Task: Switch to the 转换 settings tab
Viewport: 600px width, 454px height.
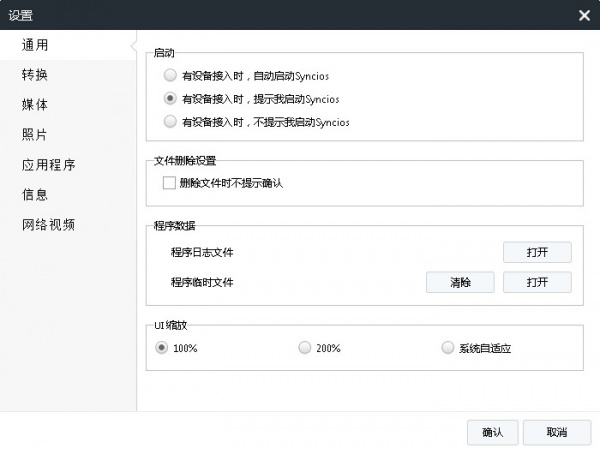Action: pyautogui.click(x=35, y=75)
